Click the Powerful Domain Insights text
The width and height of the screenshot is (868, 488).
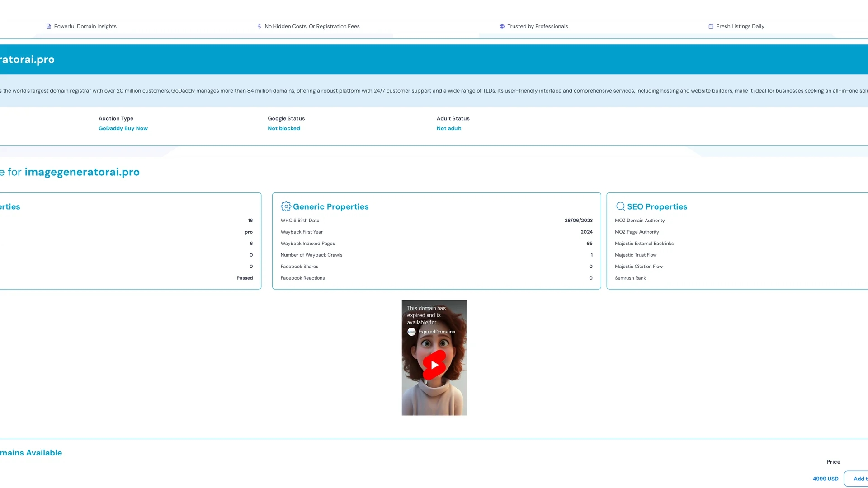pos(85,27)
